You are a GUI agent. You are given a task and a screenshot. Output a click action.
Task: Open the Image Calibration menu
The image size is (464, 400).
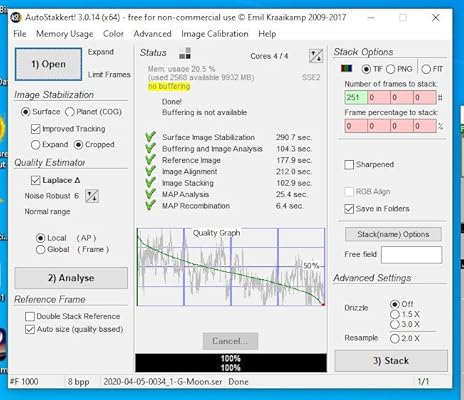pyautogui.click(x=215, y=34)
